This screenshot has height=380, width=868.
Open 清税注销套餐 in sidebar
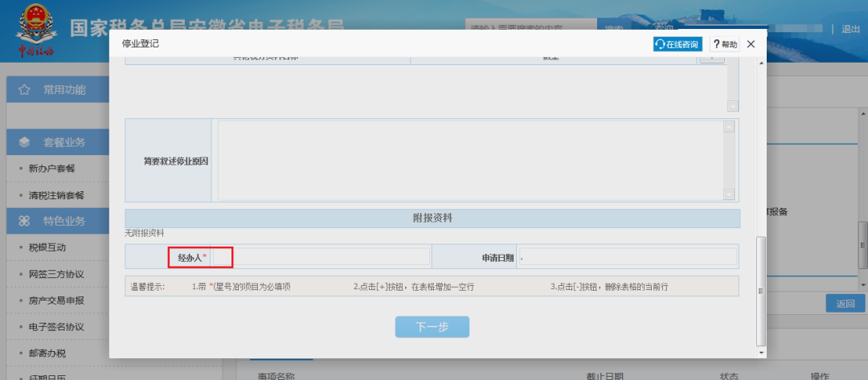[56, 195]
